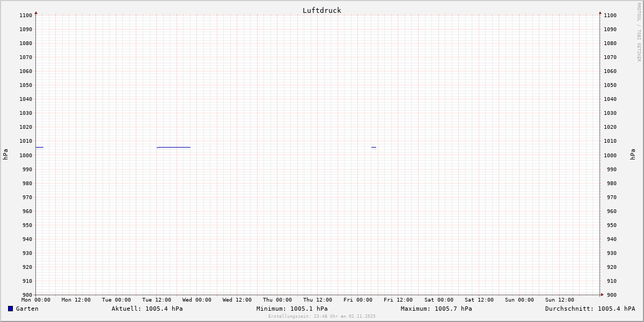Click the Wed 00:00 x-axis label
This screenshot has width=644, height=322.
tap(196, 300)
